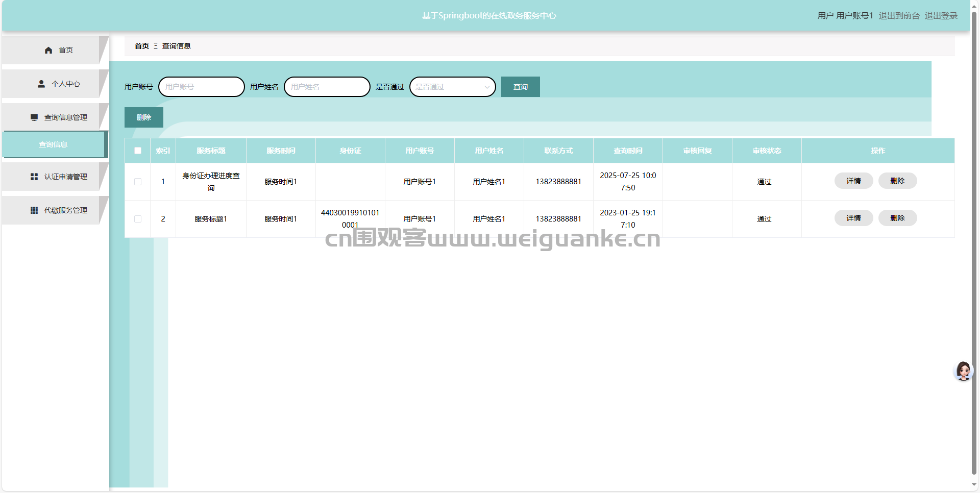Click 退出登录 in the top bar
Image resolution: width=980 pixels, height=493 pixels.
tap(941, 16)
